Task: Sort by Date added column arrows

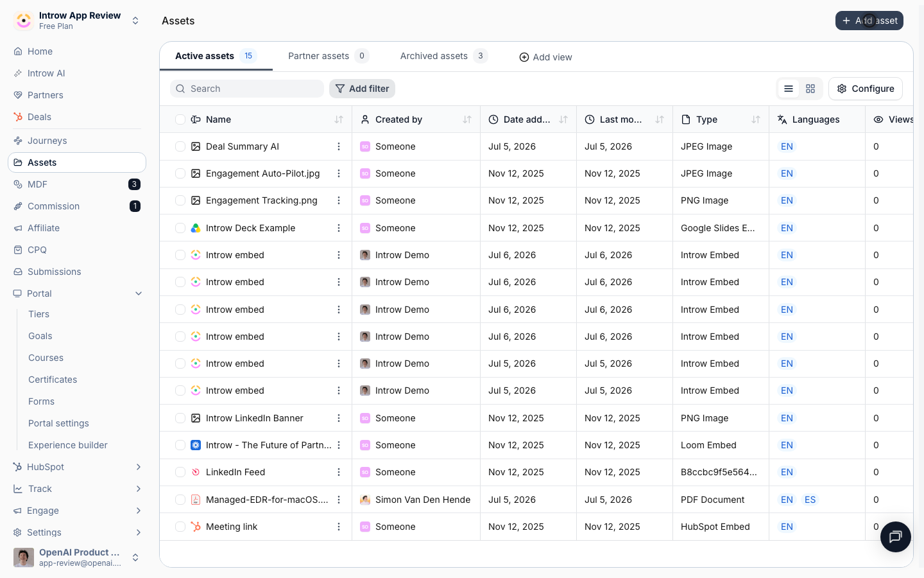Action: click(563, 119)
